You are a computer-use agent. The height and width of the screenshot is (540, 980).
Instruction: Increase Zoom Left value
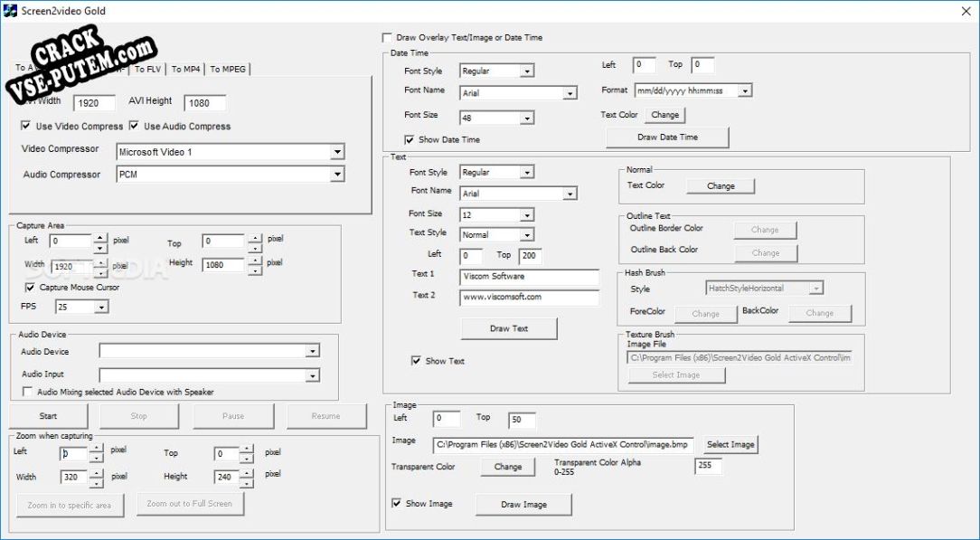[96, 449]
